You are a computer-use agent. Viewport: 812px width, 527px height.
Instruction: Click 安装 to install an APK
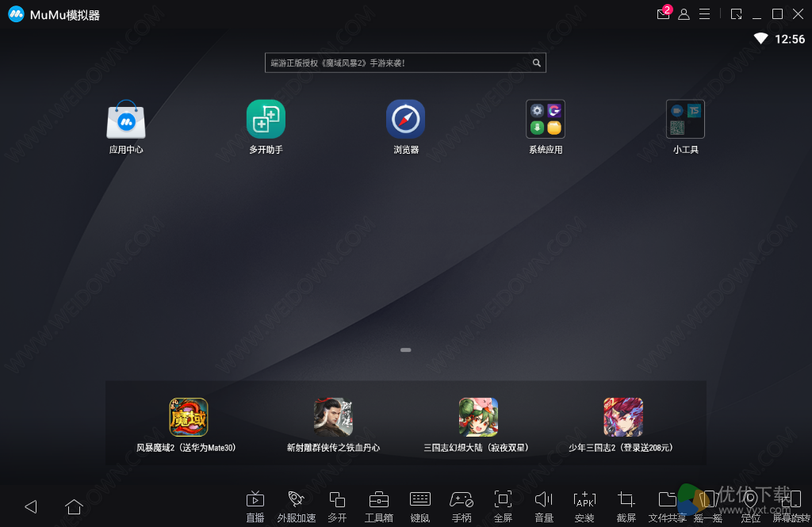pos(584,507)
